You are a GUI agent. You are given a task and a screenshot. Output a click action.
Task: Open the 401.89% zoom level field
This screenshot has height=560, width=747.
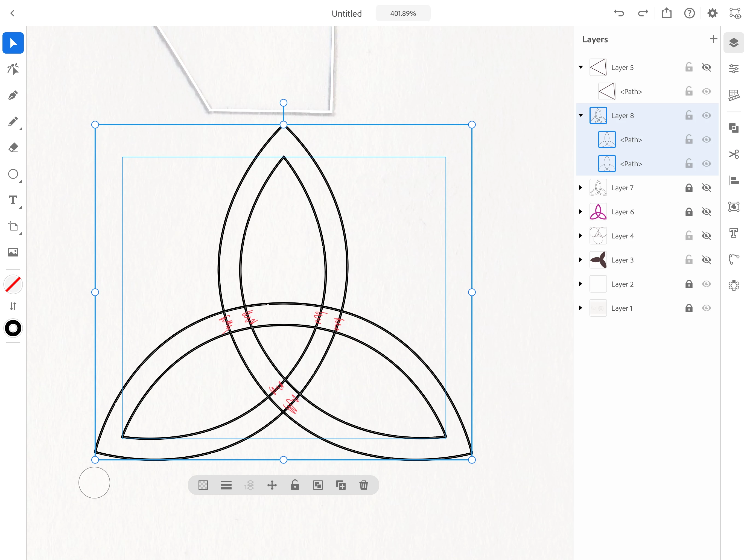point(403,13)
